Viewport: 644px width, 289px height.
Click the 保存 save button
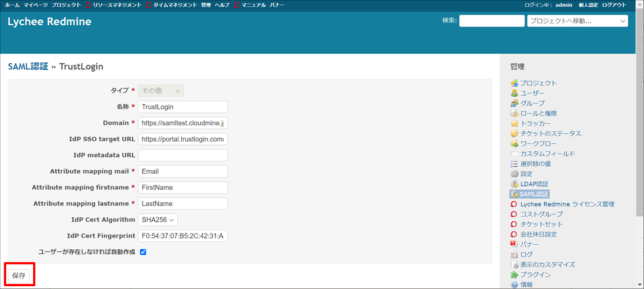[x=19, y=276]
